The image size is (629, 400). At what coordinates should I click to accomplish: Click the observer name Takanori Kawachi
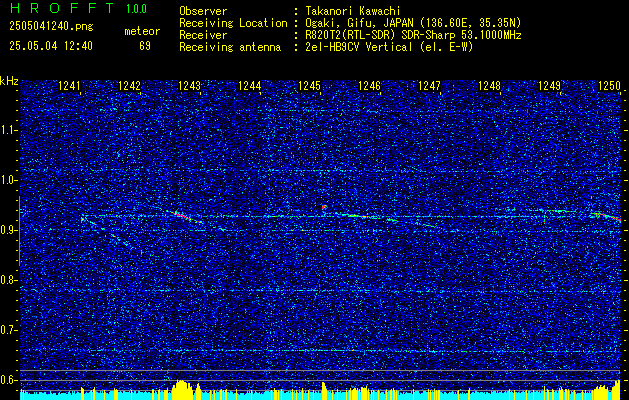(353, 11)
